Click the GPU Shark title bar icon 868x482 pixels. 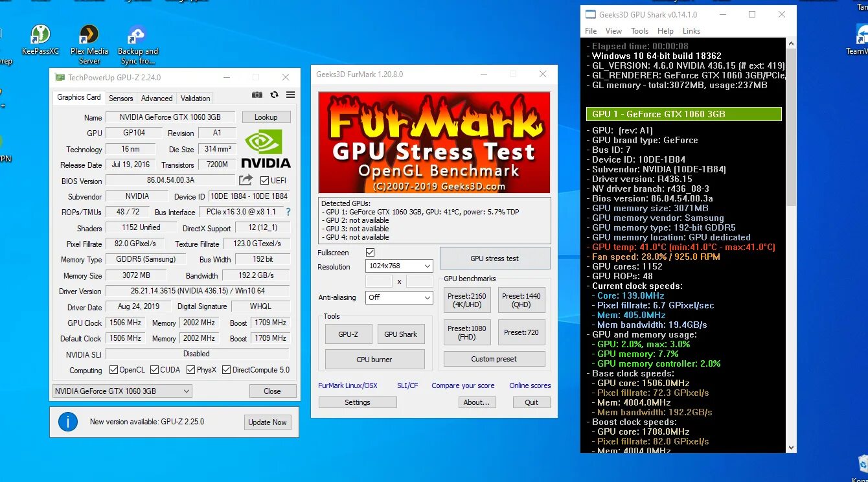point(589,14)
